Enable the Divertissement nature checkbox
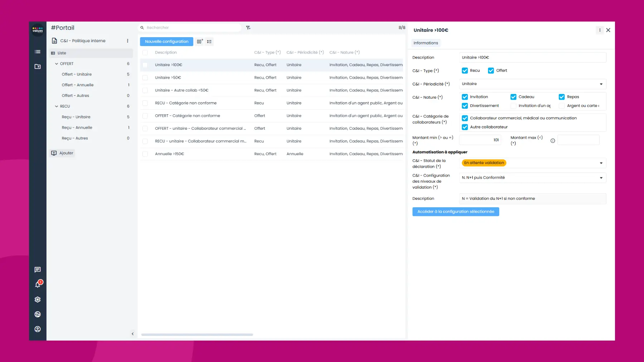644x362 pixels. point(465,105)
